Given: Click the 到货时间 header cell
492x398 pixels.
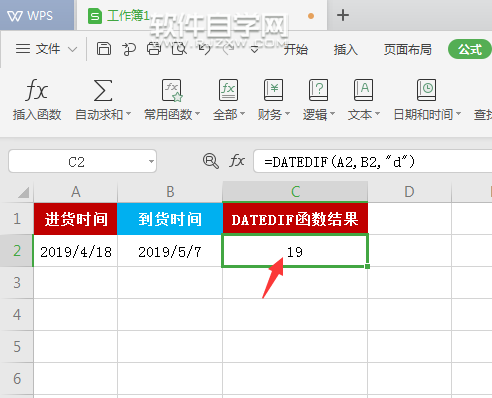Looking at the screenshot, I should pyautogui.click(x=170, y=219).
